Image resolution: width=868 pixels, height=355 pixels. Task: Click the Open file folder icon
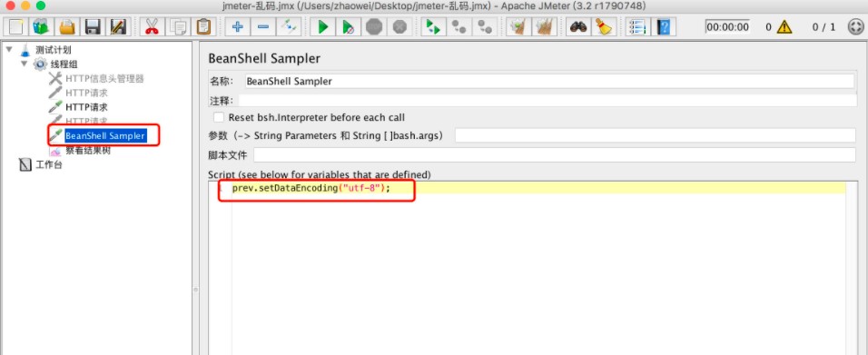point(67,26)
